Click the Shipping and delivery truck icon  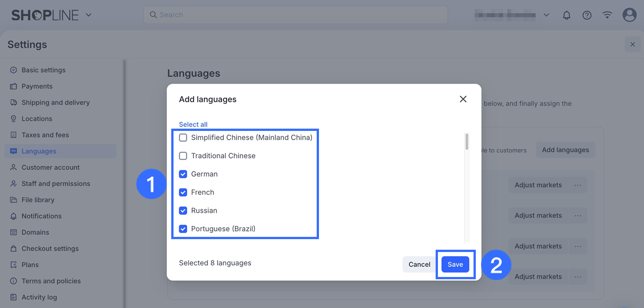tap(14, 103)
